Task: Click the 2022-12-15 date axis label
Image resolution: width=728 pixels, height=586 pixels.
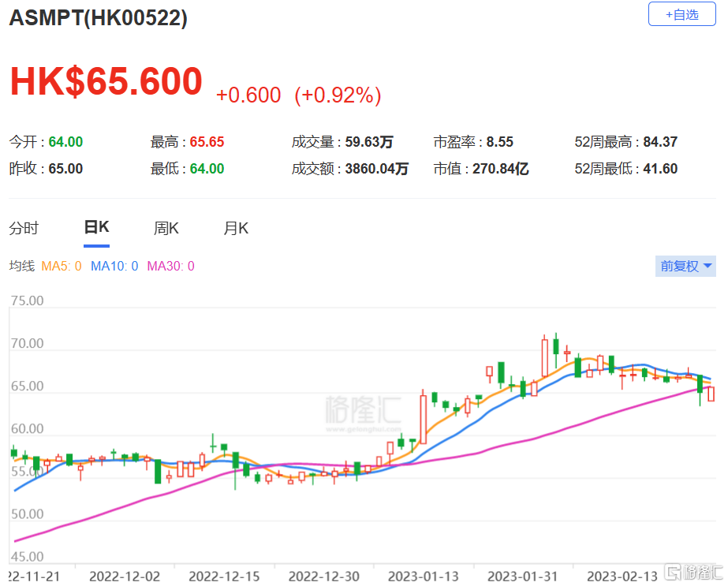Action: 224,577
